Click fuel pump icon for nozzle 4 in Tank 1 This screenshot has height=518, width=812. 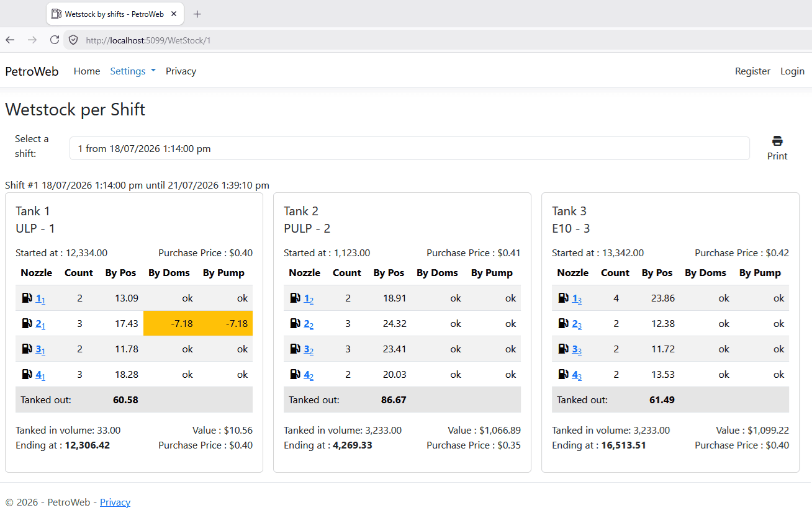tap(27, 374)
